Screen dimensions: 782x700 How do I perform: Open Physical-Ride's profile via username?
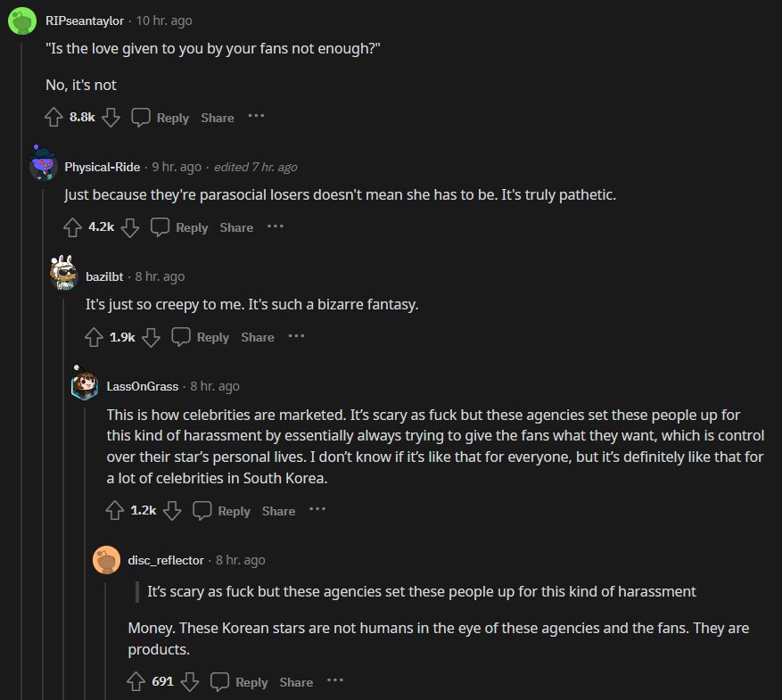102,167
